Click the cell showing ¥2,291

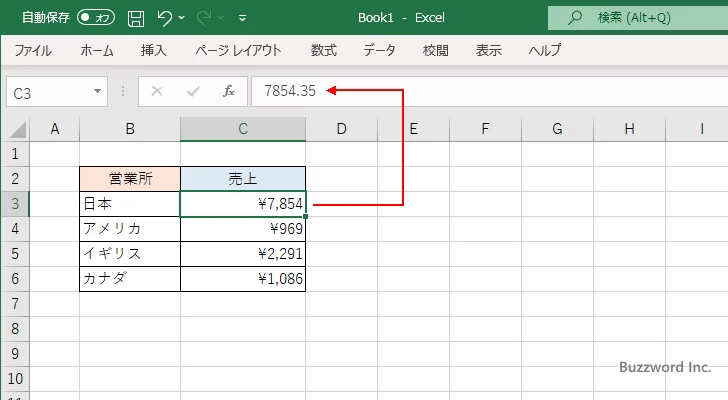click(243, 254)
